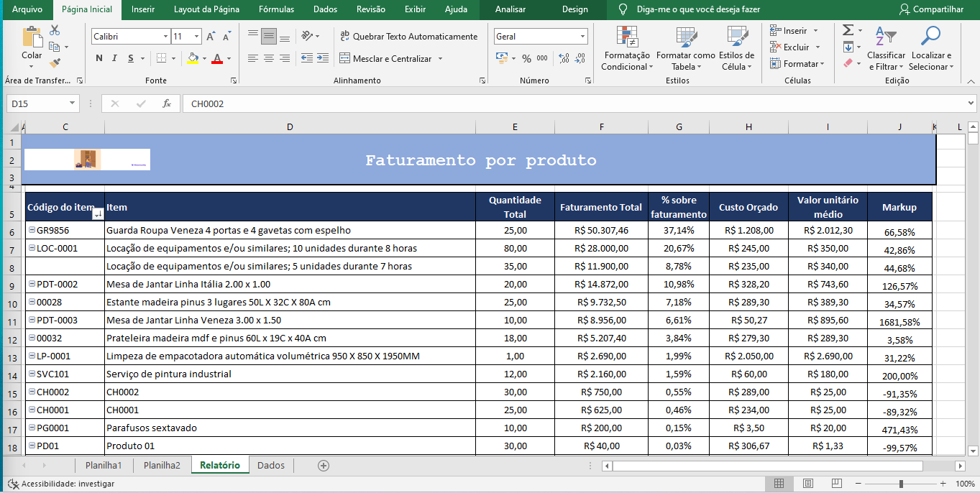
Task: Click the percent style icon
Action: click(x=526, y=59)
